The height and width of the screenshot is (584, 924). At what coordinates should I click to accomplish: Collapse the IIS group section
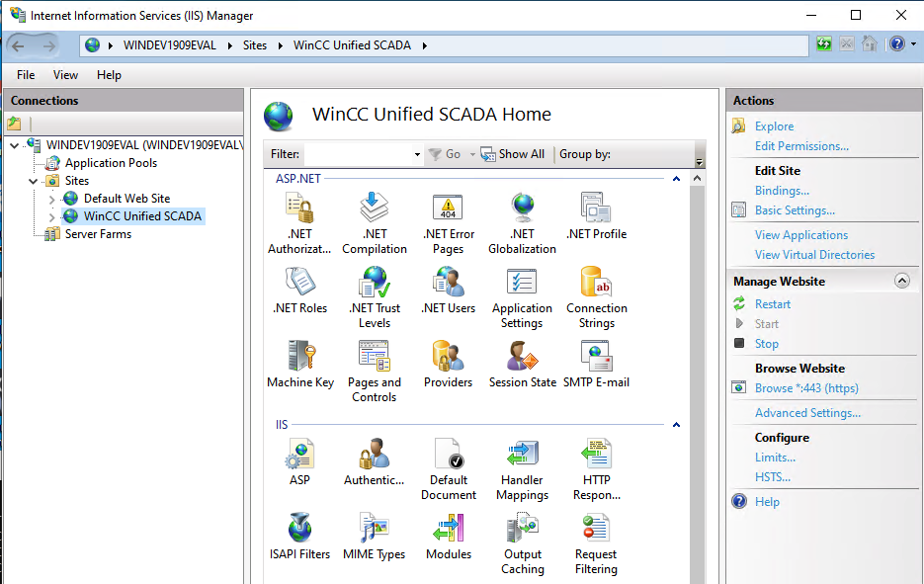(x=677, y=425)
